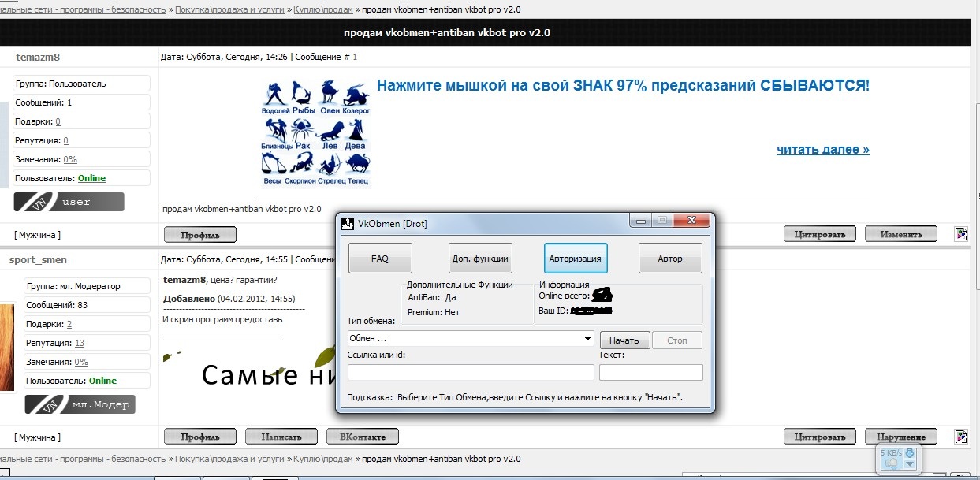Click the VN user rank badge of temazm8
980x480 pixels.
click(x=69, y=202)
